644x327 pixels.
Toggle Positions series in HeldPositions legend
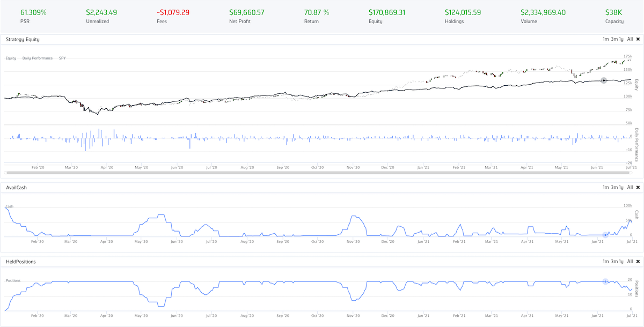13,280
